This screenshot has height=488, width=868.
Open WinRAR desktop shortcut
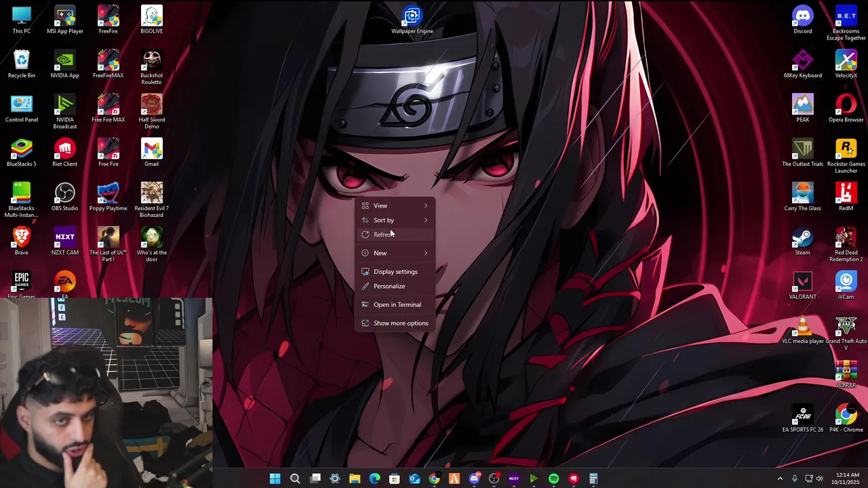[846, 374]
